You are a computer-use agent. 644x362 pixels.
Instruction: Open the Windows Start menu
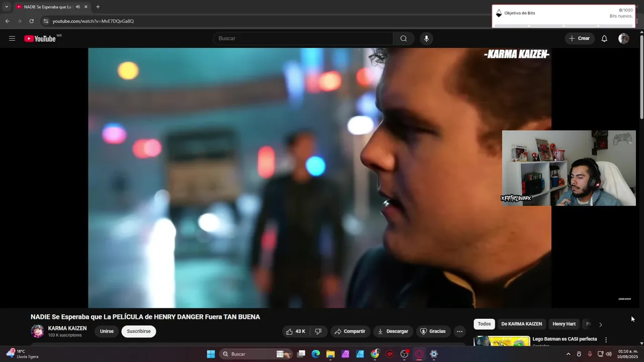211,354
